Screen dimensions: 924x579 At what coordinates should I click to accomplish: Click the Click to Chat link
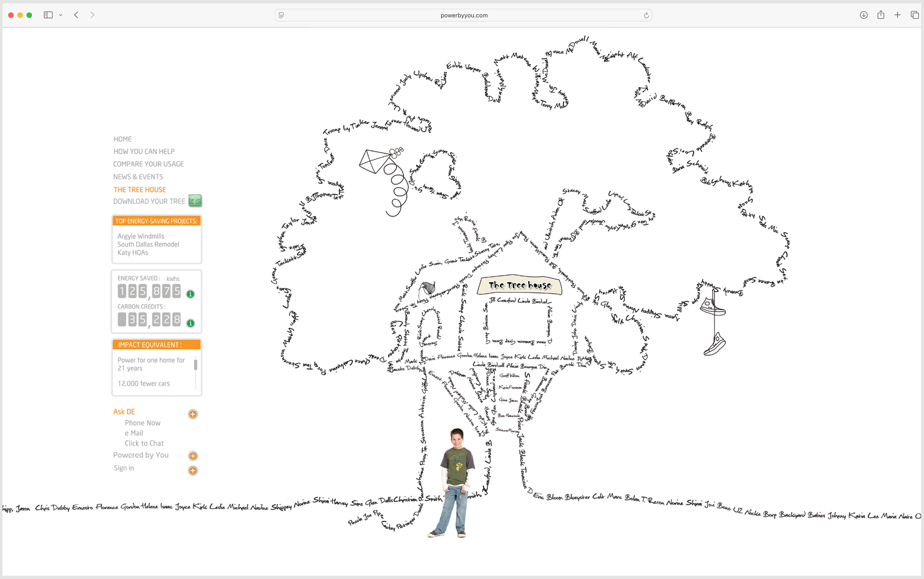tap(144, 443)
